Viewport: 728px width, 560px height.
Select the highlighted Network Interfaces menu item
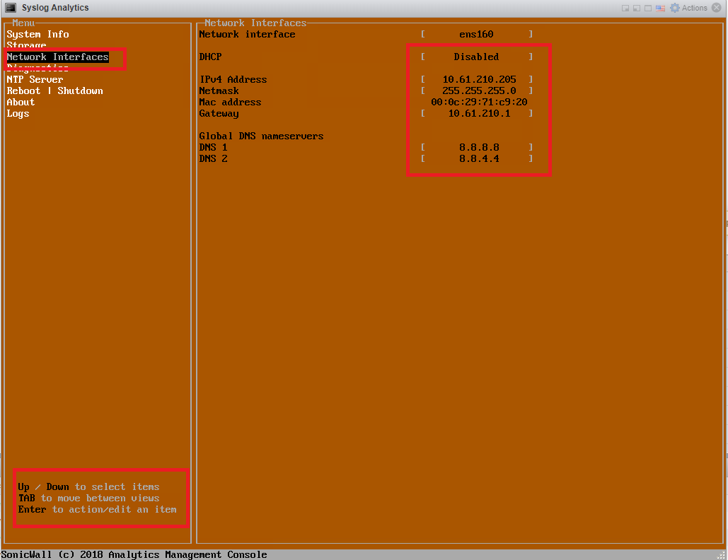coord(57,57)
